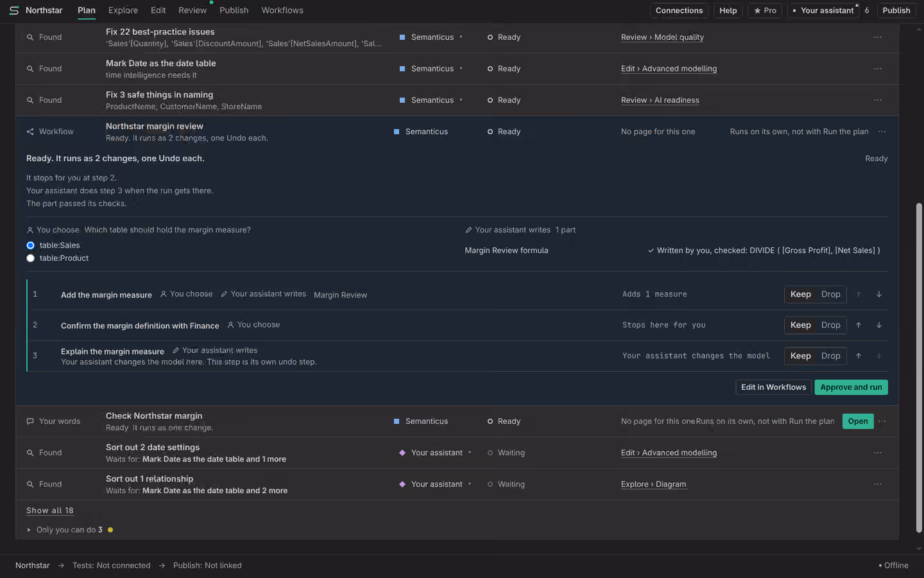Open Semanticus assignee dropdown for Fix 22 issues
Screen dimensions: 924x578
point(431,37)
